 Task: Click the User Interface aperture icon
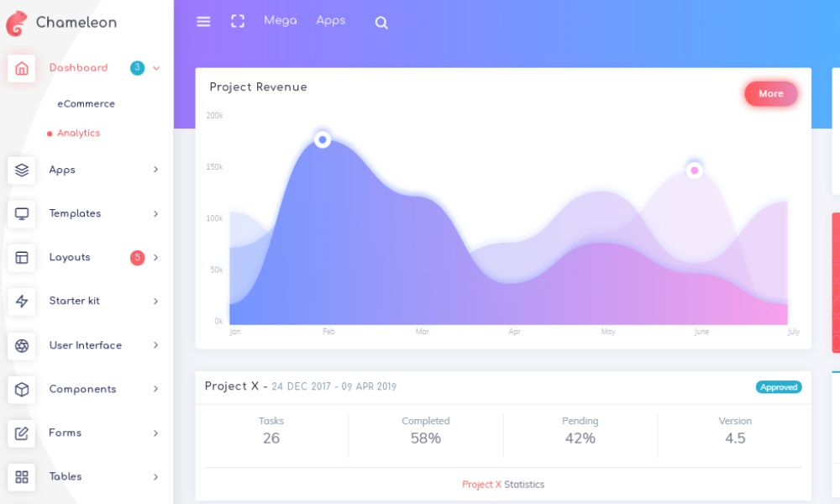(x=22, y=345)
